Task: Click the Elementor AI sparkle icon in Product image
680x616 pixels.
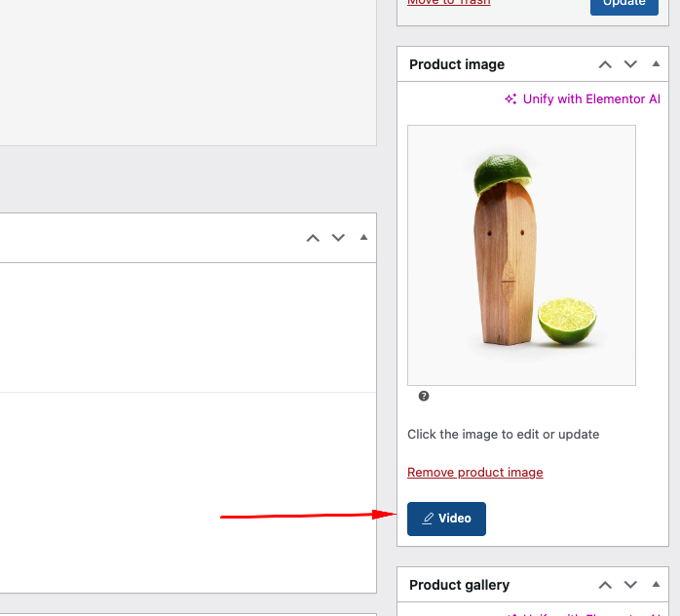Action: (510, 98)
